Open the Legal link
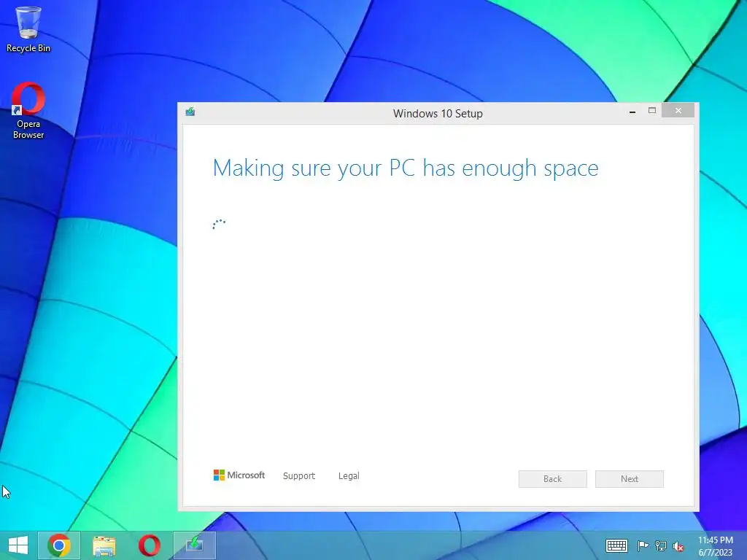 click(349, 475)
